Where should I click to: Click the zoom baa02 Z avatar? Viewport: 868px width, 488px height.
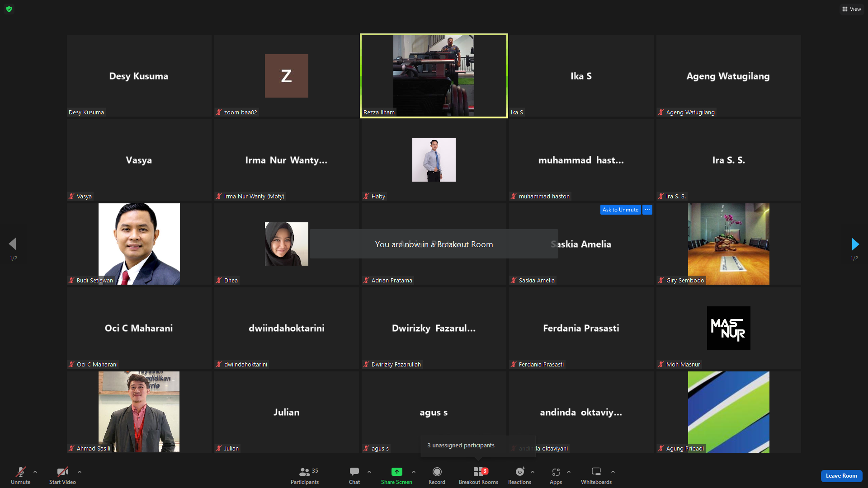pos(287,76)
